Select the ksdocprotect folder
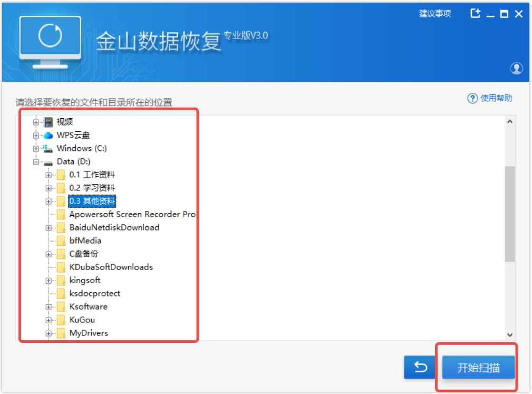Viewport: 532px width, 394px height. point(95,294)
